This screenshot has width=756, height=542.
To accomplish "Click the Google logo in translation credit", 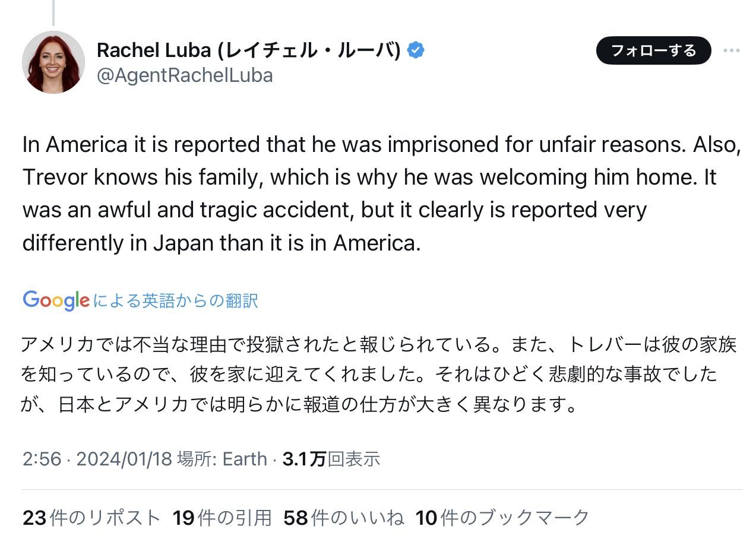I will (x=56, y=300).
